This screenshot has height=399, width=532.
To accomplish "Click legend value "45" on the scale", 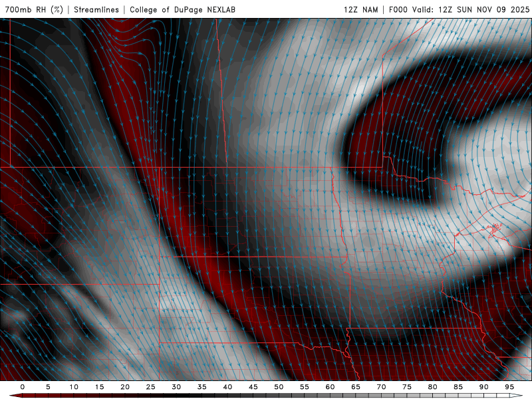I will tap(253, 387).
